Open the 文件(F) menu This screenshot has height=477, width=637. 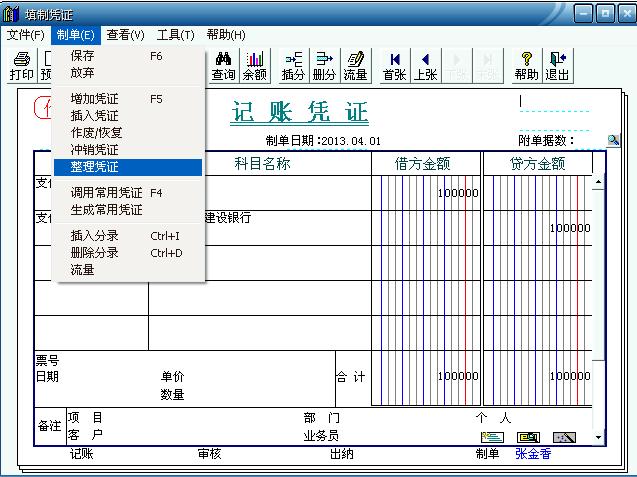(x=25, y=35)
